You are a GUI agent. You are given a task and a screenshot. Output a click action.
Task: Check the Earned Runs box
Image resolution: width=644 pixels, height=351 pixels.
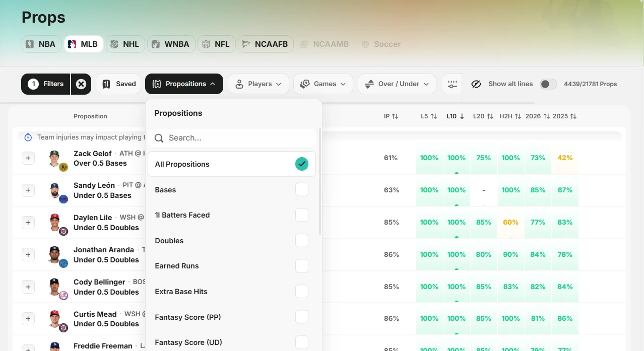[x=302, y=266]
